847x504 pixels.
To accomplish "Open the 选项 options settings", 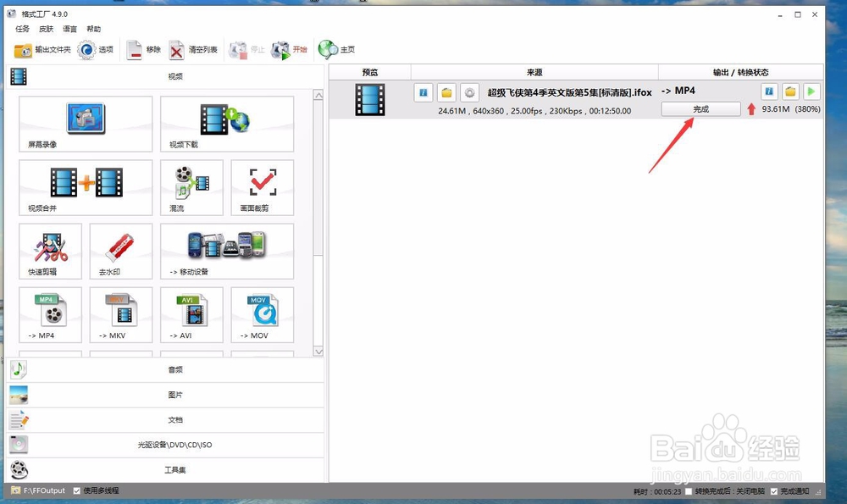I will pyautogui.click(x=95, y=50).
